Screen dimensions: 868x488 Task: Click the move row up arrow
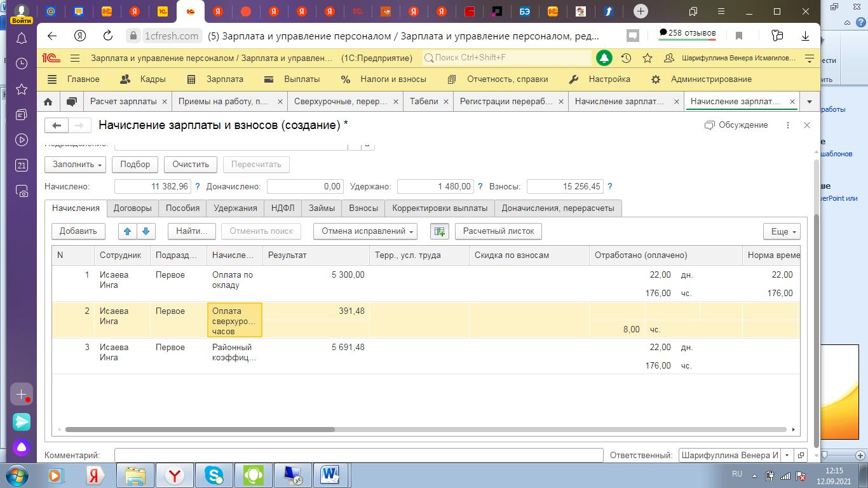coord(128,231)
